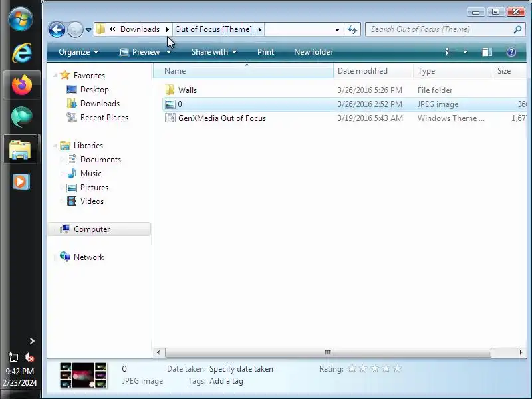Sort by the Type column header
This screenshot has width=532, height=399.
[x=453, y=71]
